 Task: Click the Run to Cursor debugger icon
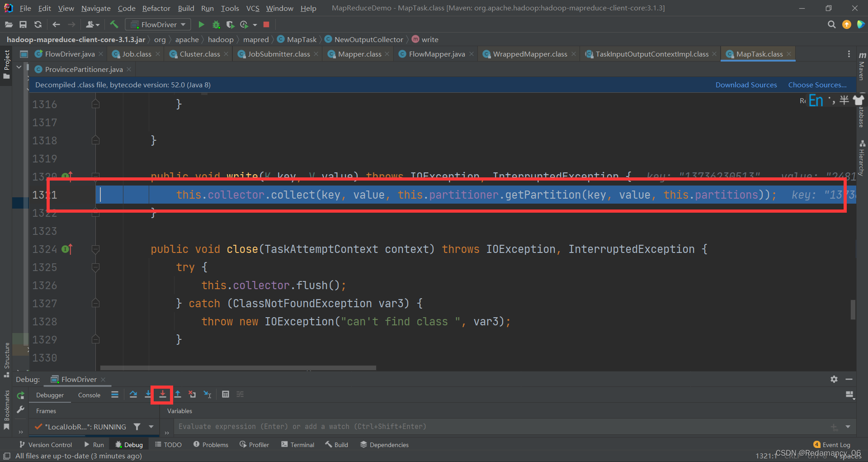pos(208,395)
